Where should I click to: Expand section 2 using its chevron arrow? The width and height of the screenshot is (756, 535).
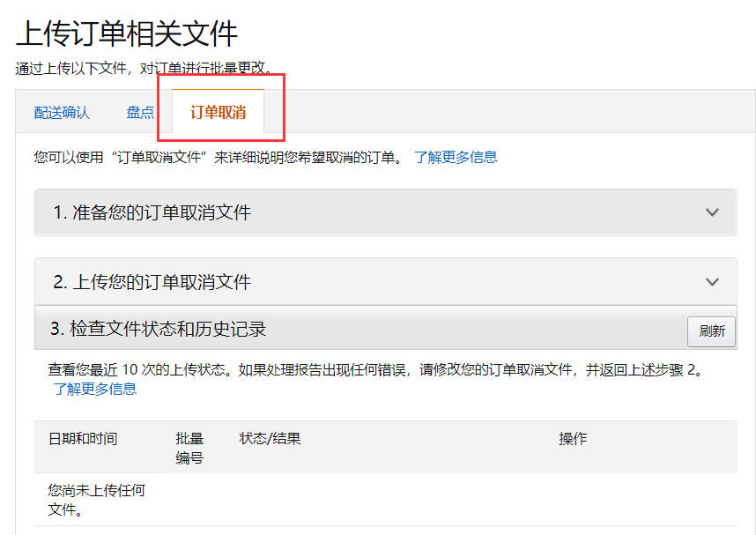coord(712,282)
